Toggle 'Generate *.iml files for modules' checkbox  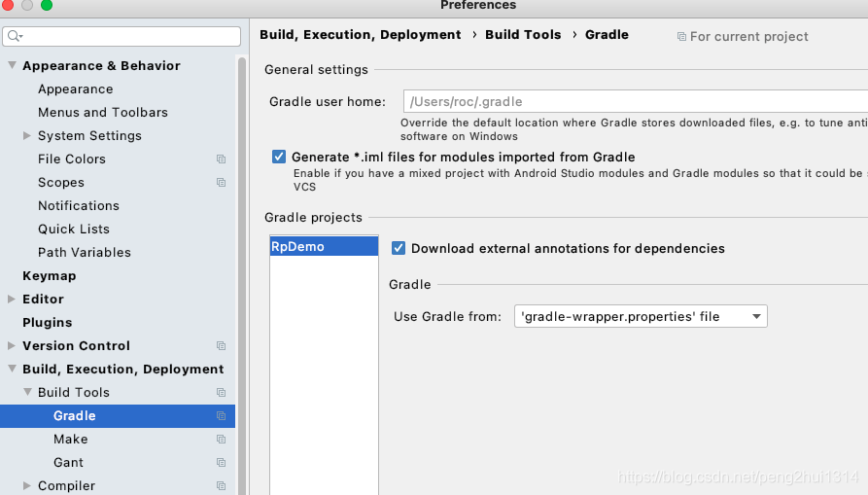278,157
